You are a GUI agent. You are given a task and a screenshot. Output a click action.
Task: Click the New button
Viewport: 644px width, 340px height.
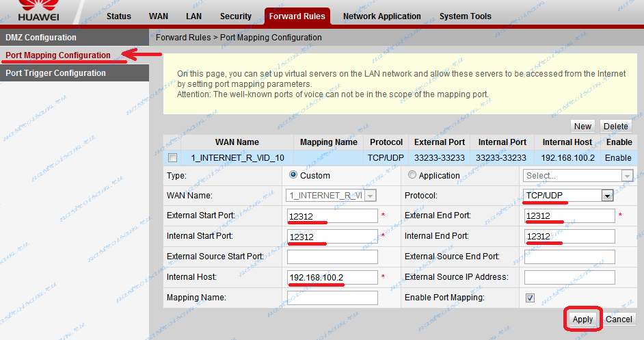[x=582, y=126]
